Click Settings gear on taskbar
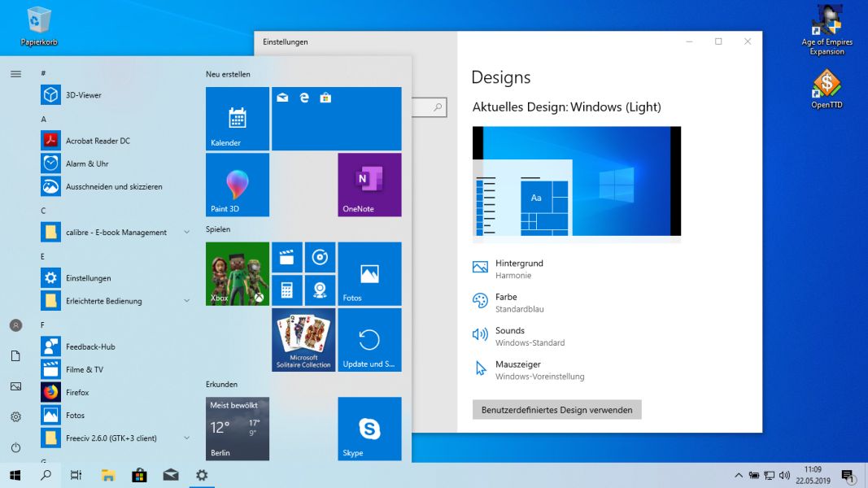Screen dimensions: 868x488 [x=202, y=475]
